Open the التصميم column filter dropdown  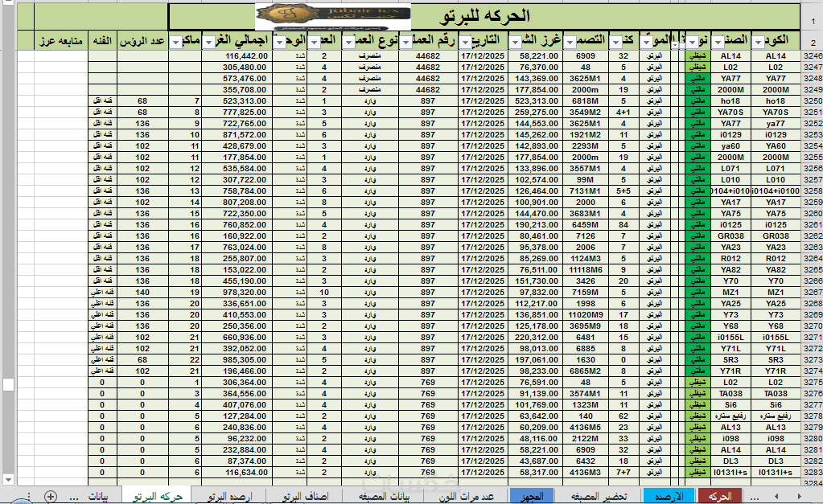(570, 42)
